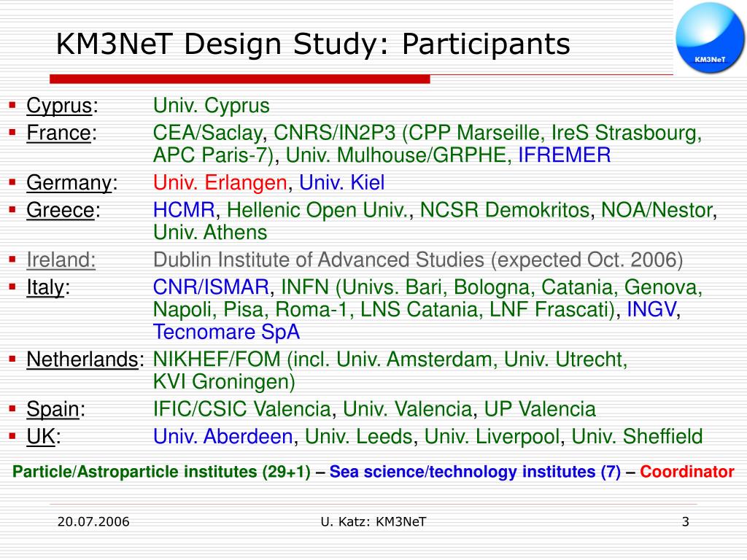Click red 'Coordinator' legend text
The height and width of the screenshot is (560, 747).
687,472
